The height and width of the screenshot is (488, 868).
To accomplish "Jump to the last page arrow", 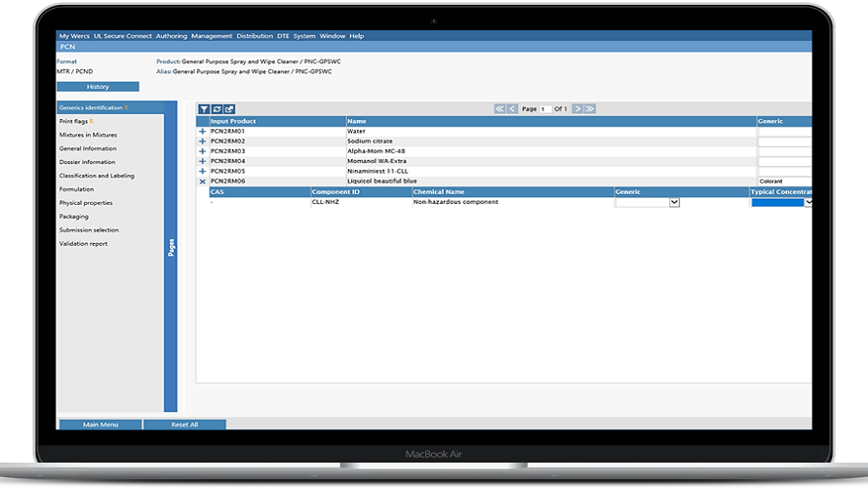I will (590, 109).
